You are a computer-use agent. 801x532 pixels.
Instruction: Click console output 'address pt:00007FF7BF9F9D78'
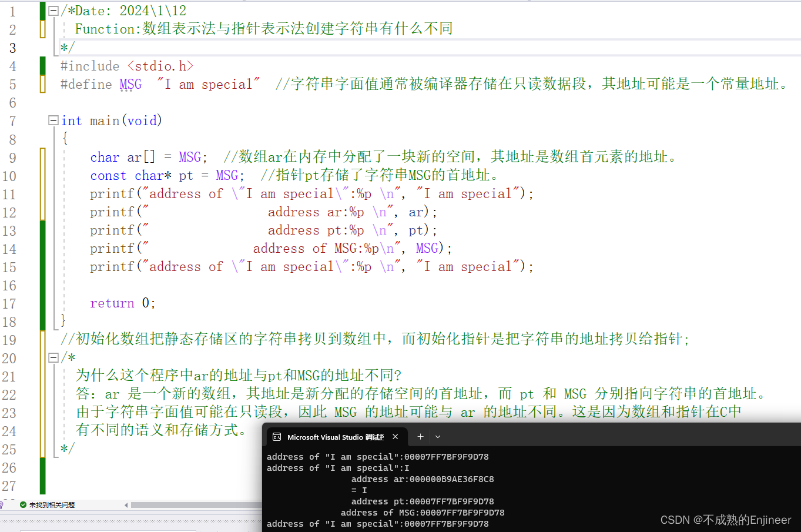(x=423, y=501)
